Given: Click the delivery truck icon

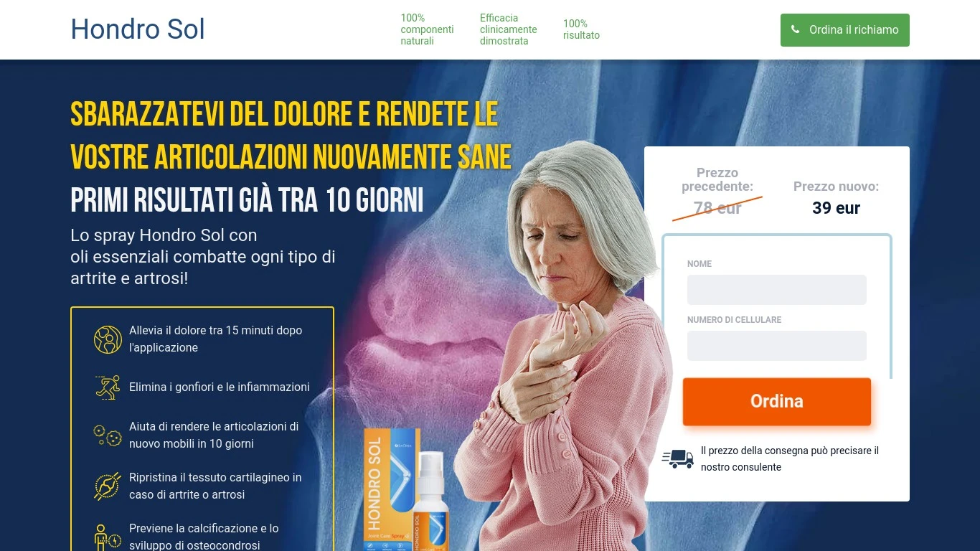Looking at the screenshot, I should 677,458.
